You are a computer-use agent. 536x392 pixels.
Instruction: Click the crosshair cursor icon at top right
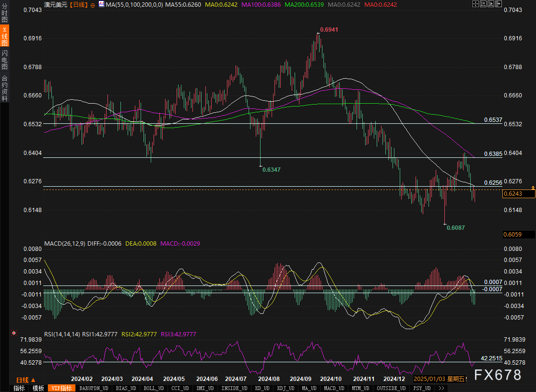tap(476, 4)
